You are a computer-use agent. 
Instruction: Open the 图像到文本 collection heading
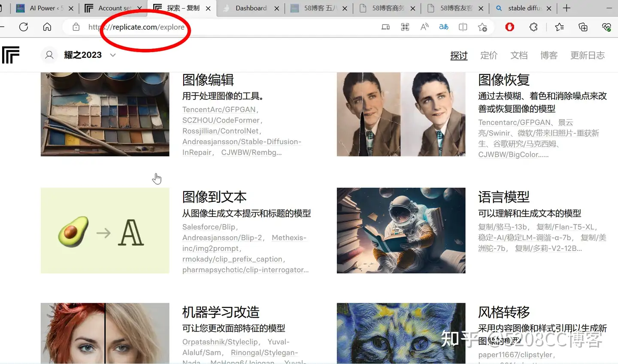pos(214,197)
